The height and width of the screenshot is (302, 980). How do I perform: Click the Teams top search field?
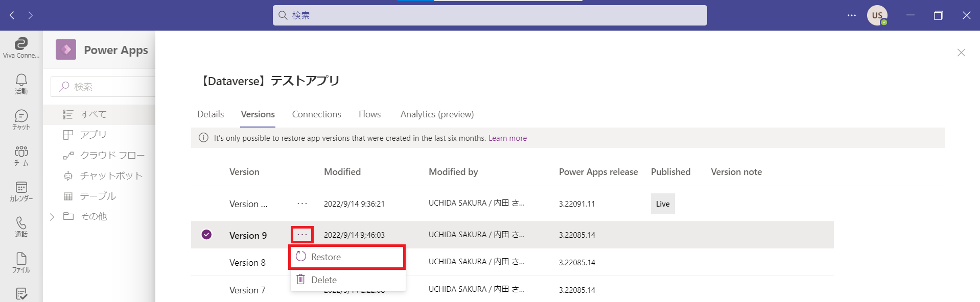(489, 15)
